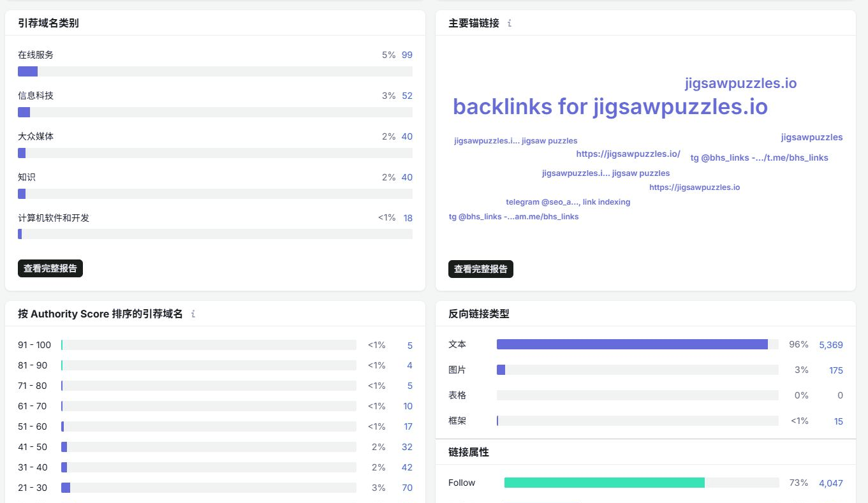
Task: Click the 21 - 30 score distribution bar
Action: (x=209, y=488)
